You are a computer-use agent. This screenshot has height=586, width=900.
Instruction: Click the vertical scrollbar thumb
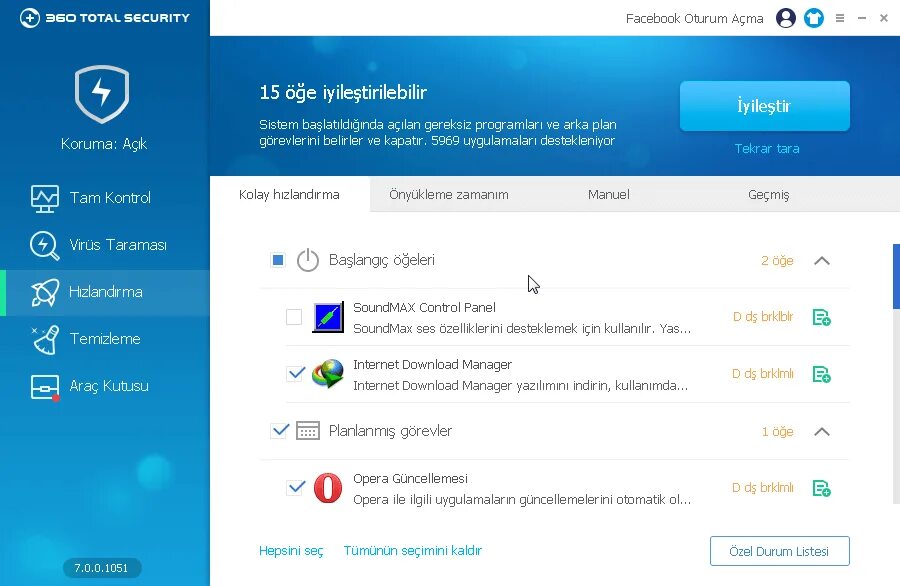896,277
